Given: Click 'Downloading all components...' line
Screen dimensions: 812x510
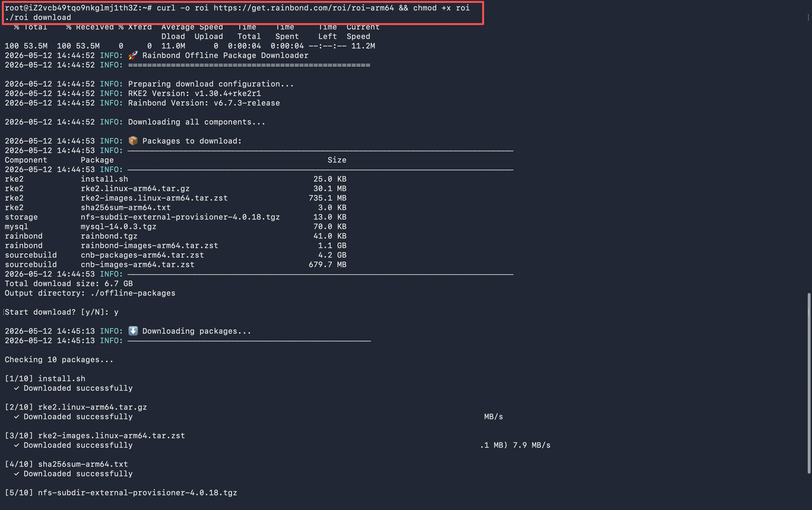Looking at the screenshot, I should 197,122.
